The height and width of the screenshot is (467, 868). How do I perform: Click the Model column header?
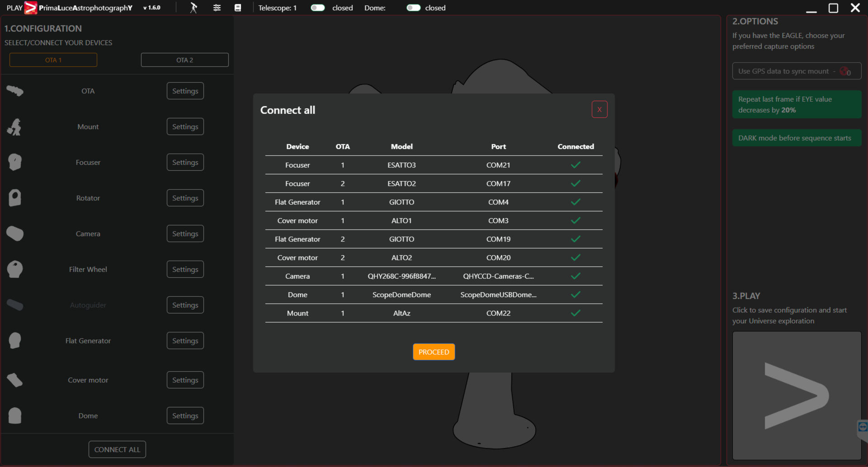(x=401, y=146)
